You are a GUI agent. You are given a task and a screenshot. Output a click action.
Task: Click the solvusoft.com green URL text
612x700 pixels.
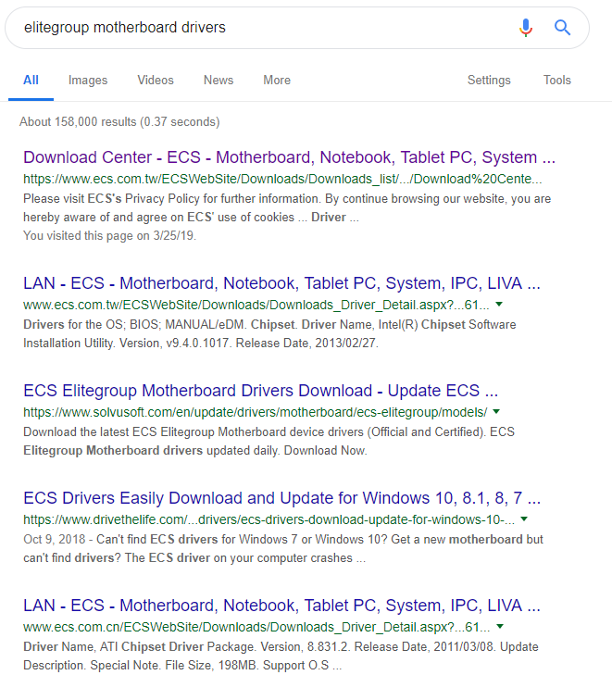[x=256, y=412]
